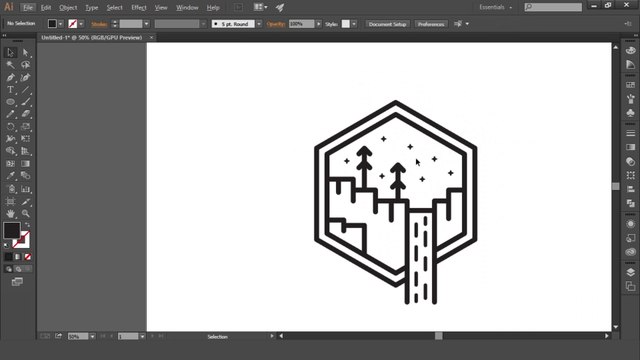Activate the Rotate tool
This screenshot has width=640, height=360.
click(11, 127)
